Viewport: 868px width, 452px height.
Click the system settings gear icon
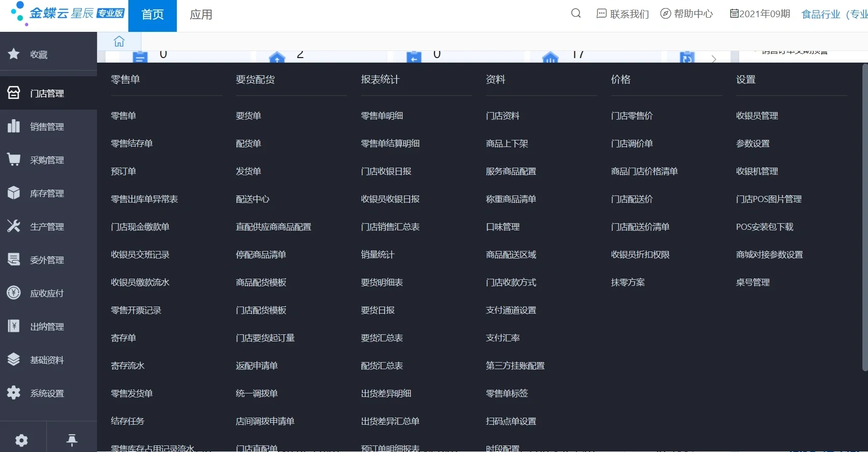14,393
